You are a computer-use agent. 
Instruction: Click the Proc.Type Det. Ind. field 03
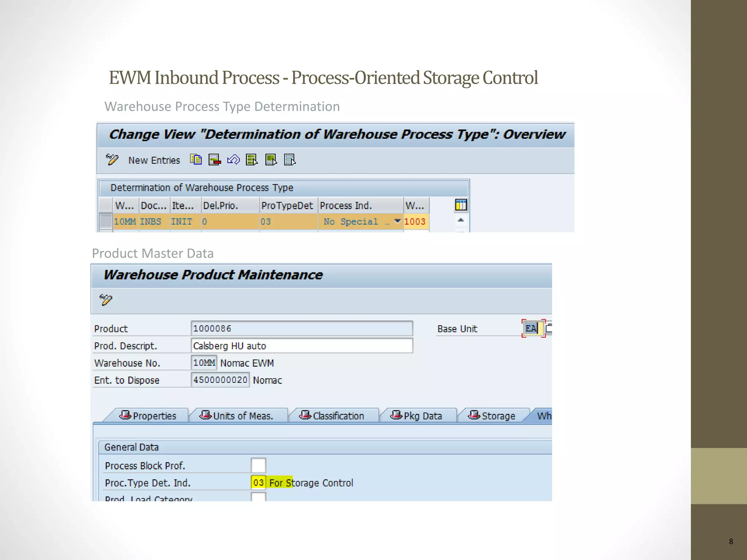(259, 483)
